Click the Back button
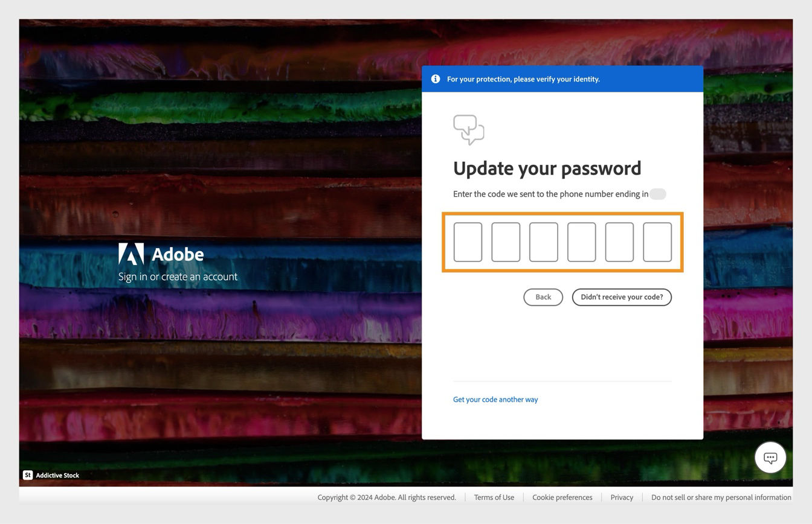 click(x=543, y=297)
